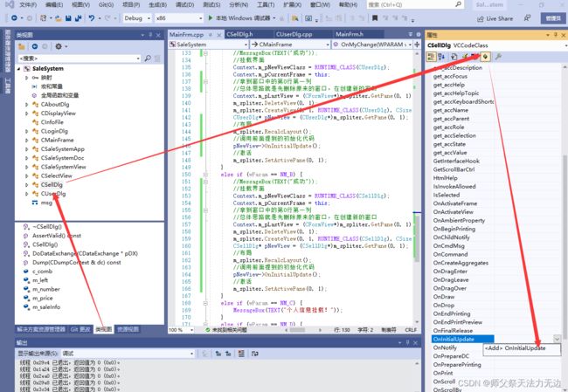This screenshot has height=392, width=568.
Task: Click clear all icon in Output toolbar
Action: click(241, 354)
